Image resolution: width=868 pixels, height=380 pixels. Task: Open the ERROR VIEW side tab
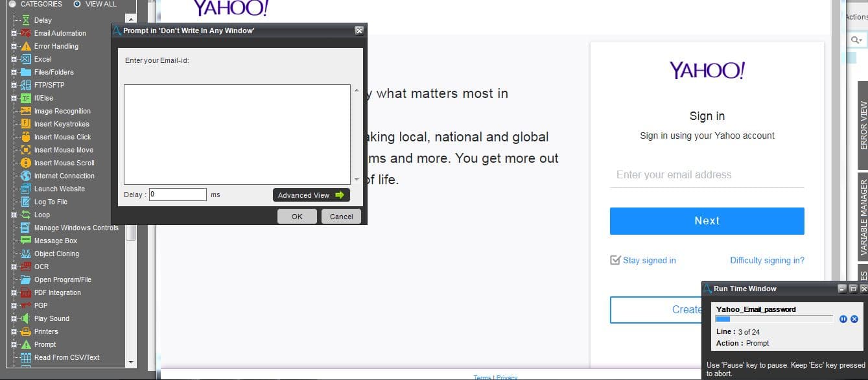tap(863, 125)
